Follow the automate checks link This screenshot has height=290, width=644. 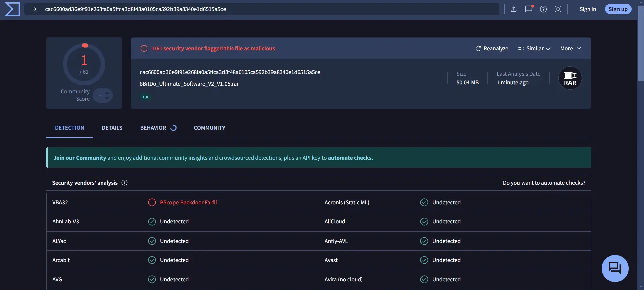click(x=350, y=158)
